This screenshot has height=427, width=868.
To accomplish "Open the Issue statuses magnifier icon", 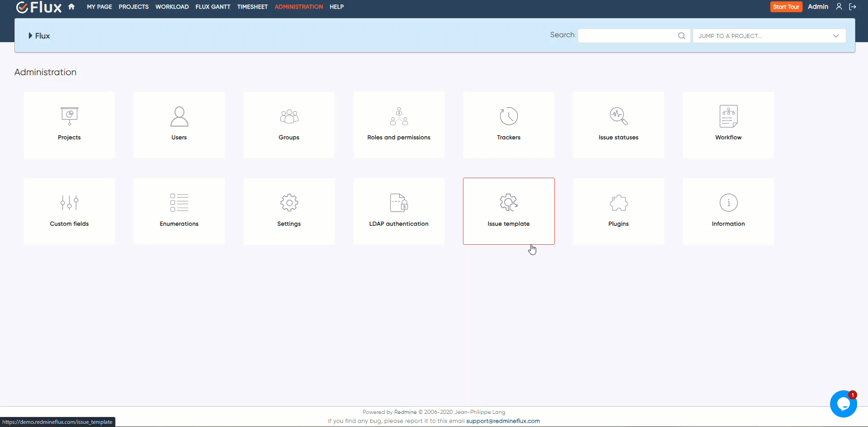I will click(618, 116).
